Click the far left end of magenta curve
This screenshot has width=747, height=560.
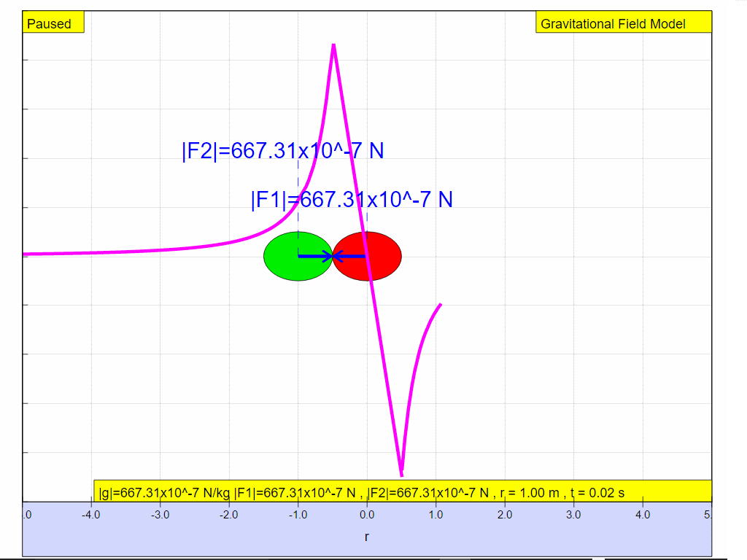pos(26,254)
